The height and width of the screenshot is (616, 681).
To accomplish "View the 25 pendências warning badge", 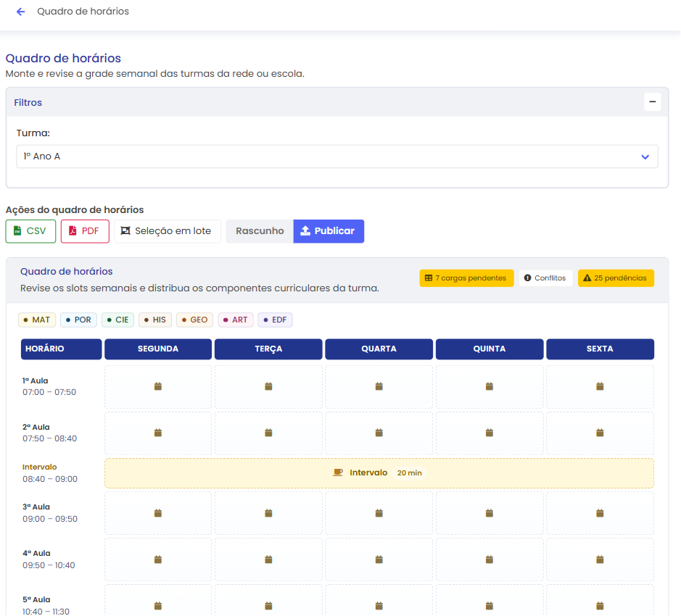I will coord(616,278).
